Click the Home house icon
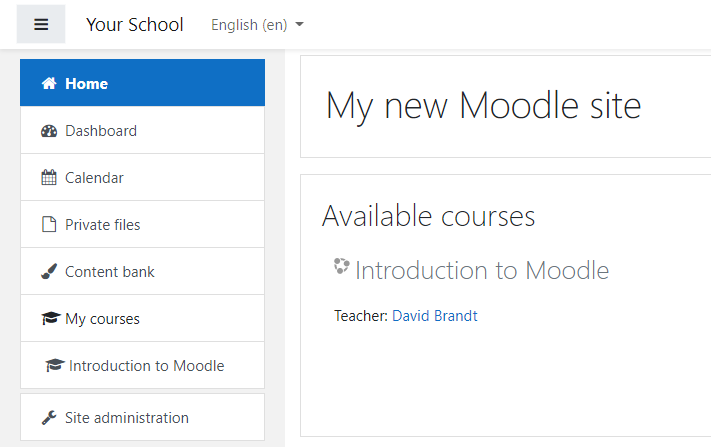 pos(49,83)
